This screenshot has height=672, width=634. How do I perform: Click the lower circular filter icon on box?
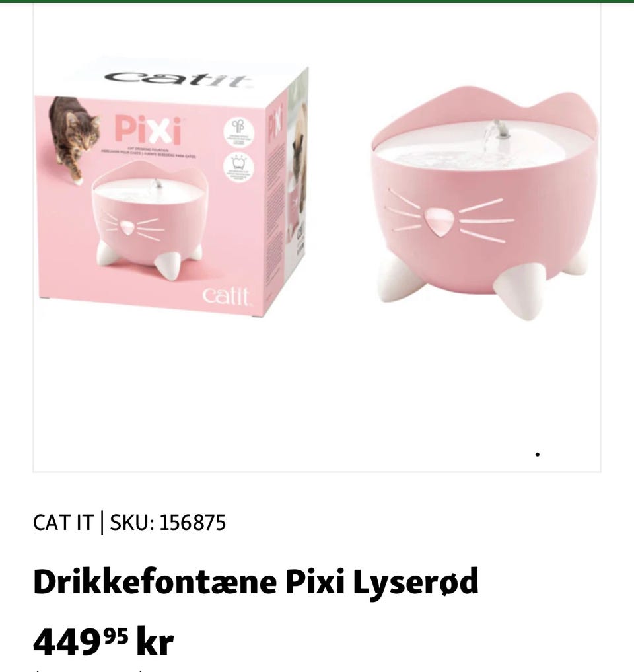(238, 168)
